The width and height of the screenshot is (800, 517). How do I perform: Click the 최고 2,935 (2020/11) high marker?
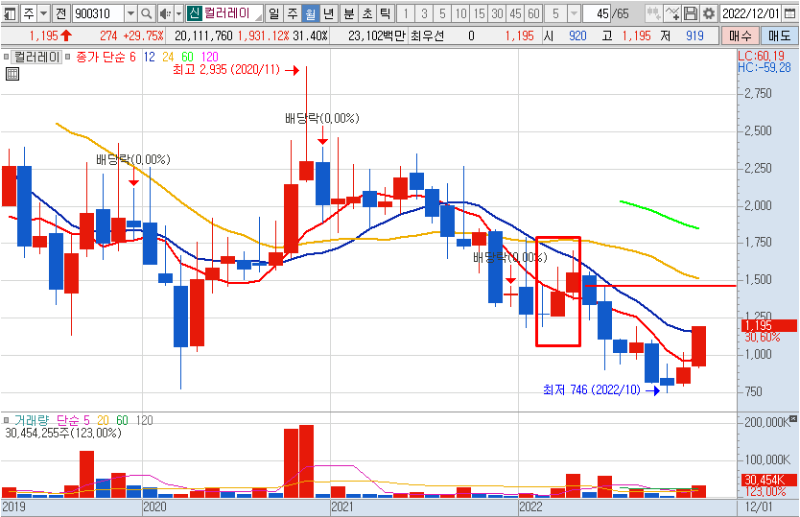pos(227,69)
